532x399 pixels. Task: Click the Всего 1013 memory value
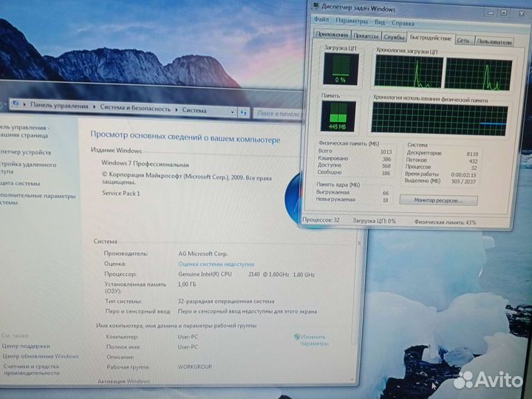click(x=386, y=151)
